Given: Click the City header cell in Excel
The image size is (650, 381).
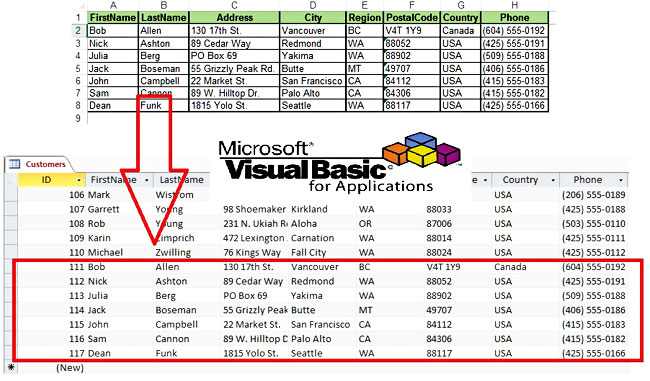Looking at the screenshot, I should click(x=313, y=18).
